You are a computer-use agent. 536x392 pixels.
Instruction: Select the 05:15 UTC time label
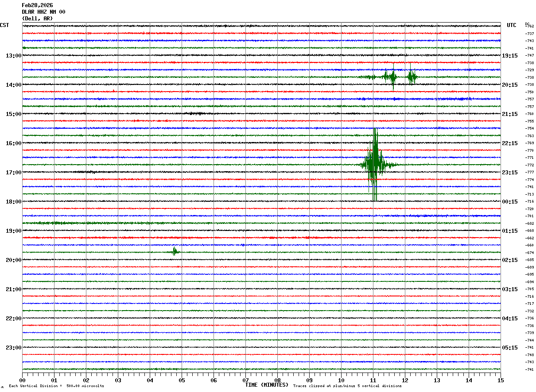click(510, 348)
